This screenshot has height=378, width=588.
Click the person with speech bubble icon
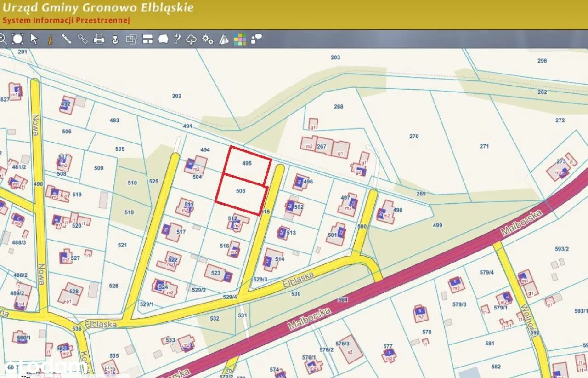pyautogui.click(x=256, y=39)
